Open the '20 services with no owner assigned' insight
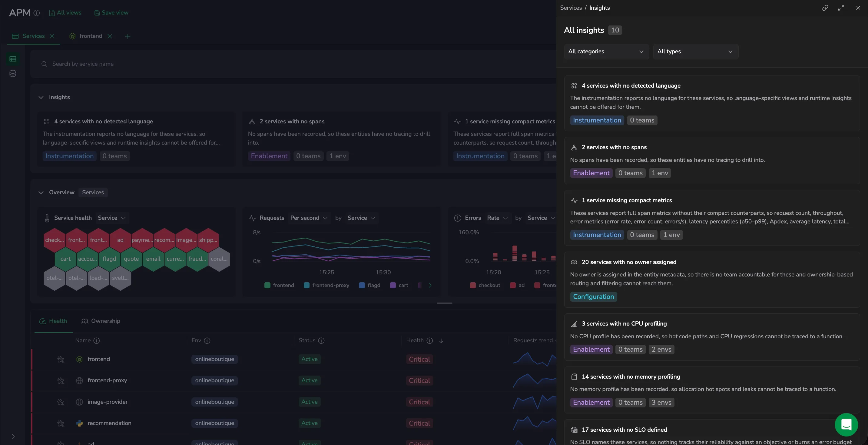This screenshot has width=868, height=445. point(712,280)
